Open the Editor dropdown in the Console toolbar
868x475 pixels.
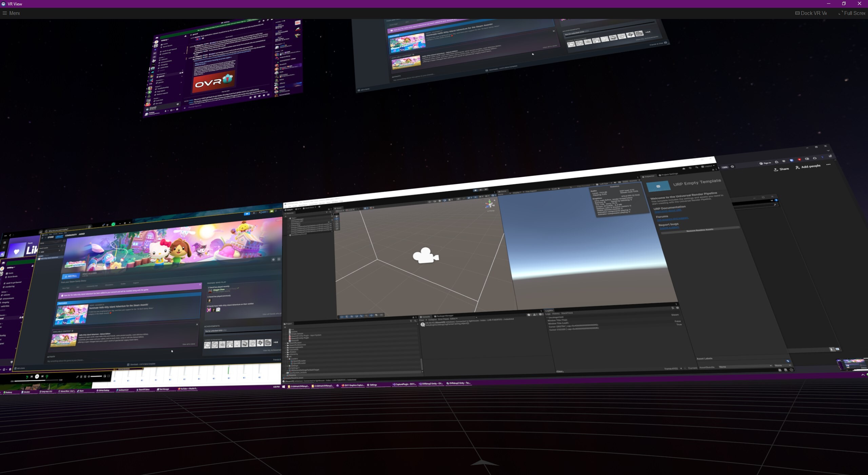453,319
